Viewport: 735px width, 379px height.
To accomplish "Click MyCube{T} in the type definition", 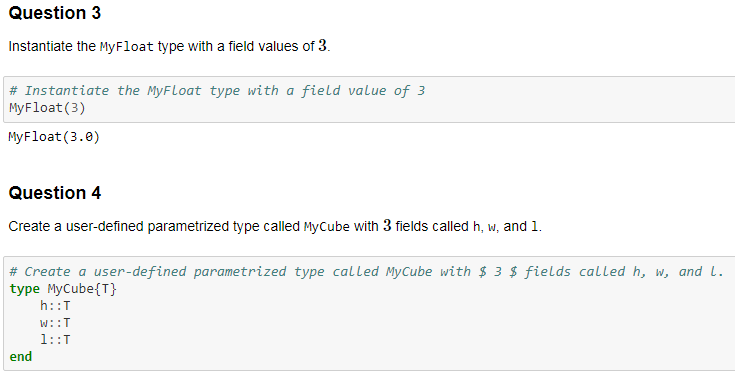I will point(82,289).
